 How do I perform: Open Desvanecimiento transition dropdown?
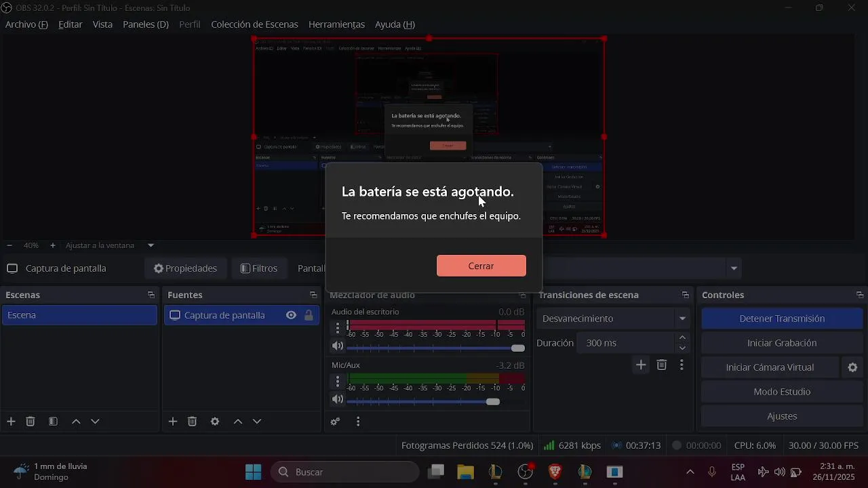(614, 319)
